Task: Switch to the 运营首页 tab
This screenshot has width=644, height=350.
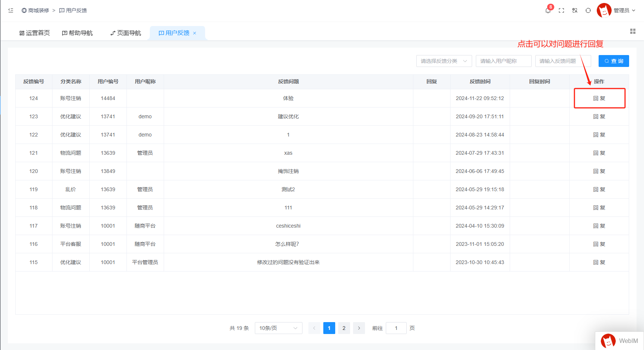Action: click(x=35, y=33)
